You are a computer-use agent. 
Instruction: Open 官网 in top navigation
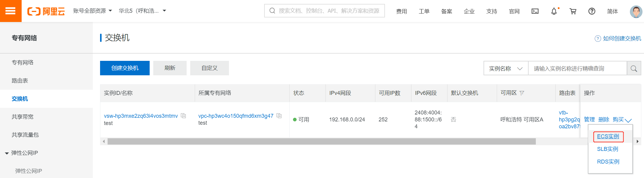514,11
